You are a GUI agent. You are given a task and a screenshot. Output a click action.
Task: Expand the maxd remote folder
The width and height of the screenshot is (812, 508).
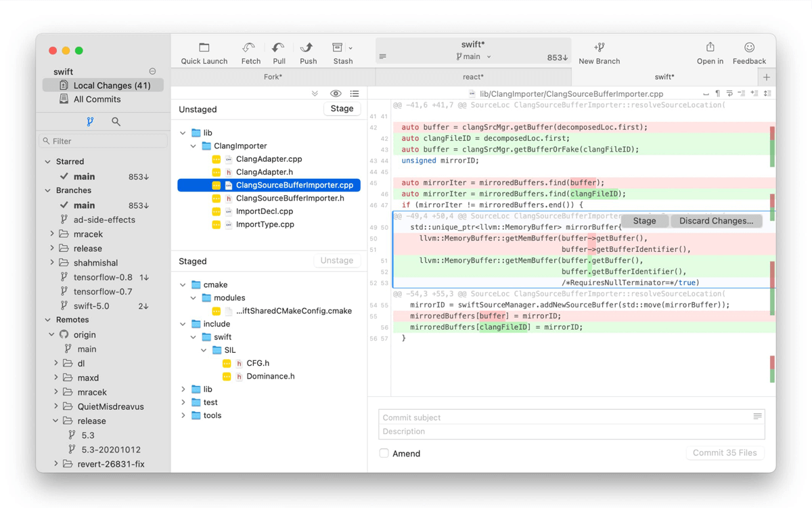[x=56, y=378]
